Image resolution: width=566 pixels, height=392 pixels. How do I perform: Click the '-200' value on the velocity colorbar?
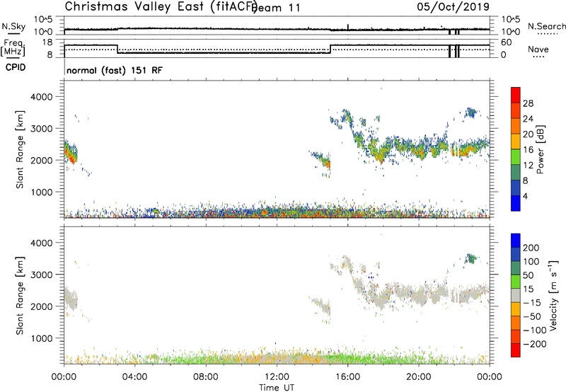coord(535,344)
